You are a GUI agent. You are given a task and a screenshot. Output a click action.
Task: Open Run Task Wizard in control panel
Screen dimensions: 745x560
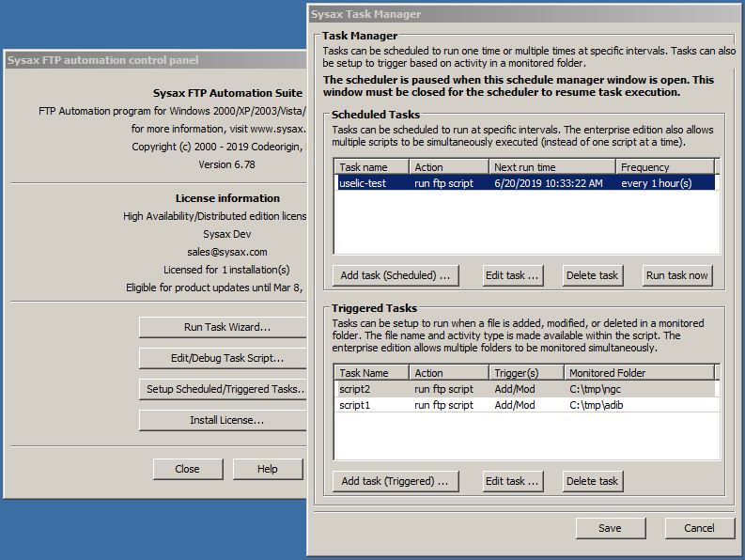coord(224,327)
